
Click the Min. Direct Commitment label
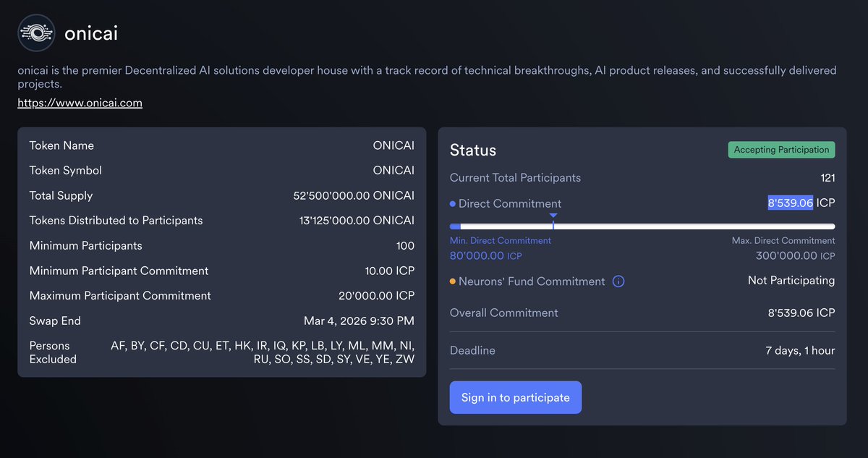click(501, 240)
